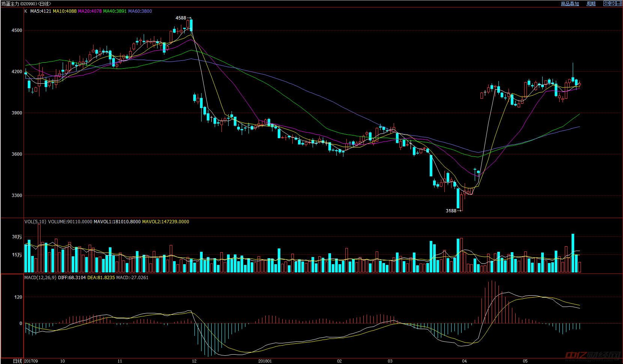Select the MA5:4121 indicator label

(41, 11)
